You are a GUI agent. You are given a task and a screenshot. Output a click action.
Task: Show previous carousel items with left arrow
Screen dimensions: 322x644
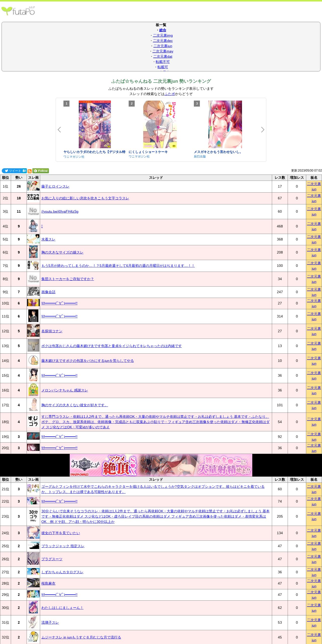tap(59, 130)
